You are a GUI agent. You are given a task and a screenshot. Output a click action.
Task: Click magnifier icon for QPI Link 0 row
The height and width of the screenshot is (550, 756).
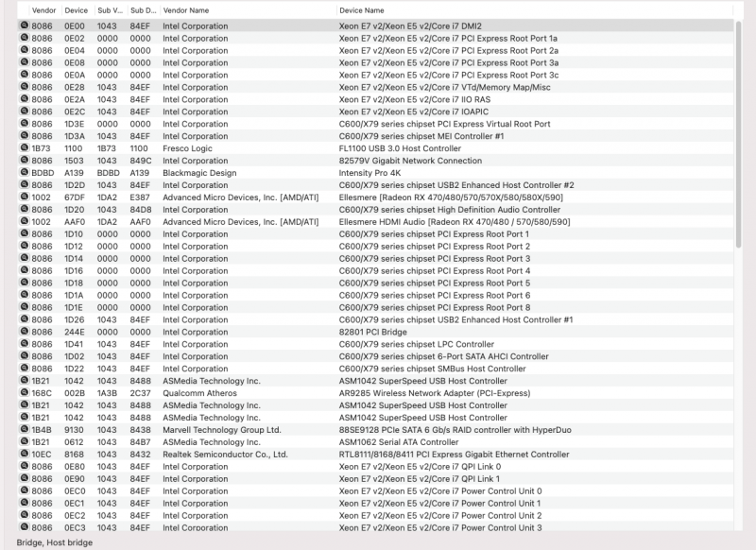click(x=25, y=466)
